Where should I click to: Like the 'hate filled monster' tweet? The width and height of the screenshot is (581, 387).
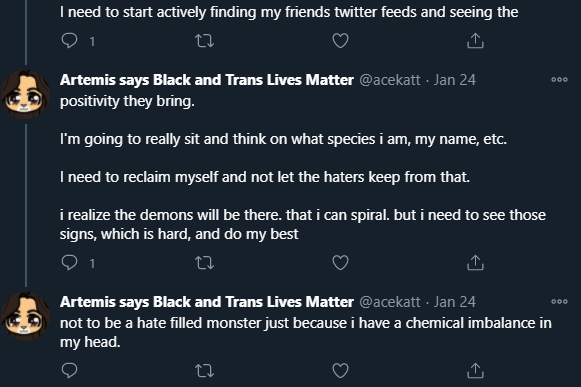click(340, 370)
